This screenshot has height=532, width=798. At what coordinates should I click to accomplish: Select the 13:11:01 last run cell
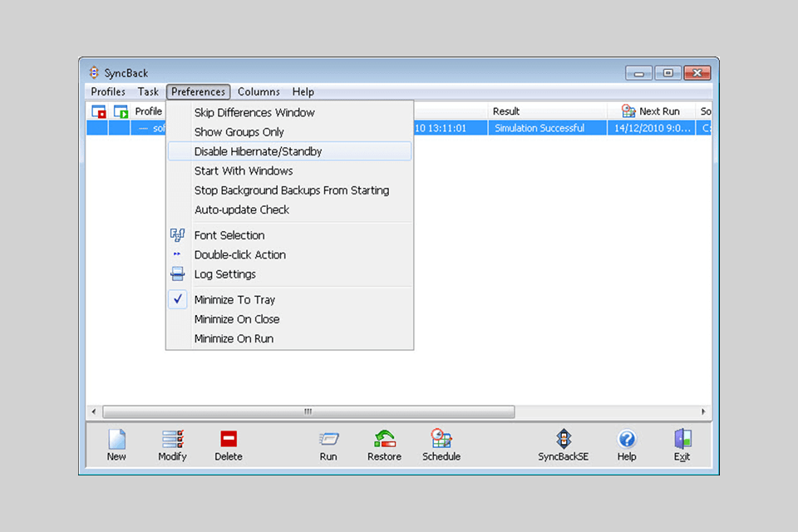(451, 128)
